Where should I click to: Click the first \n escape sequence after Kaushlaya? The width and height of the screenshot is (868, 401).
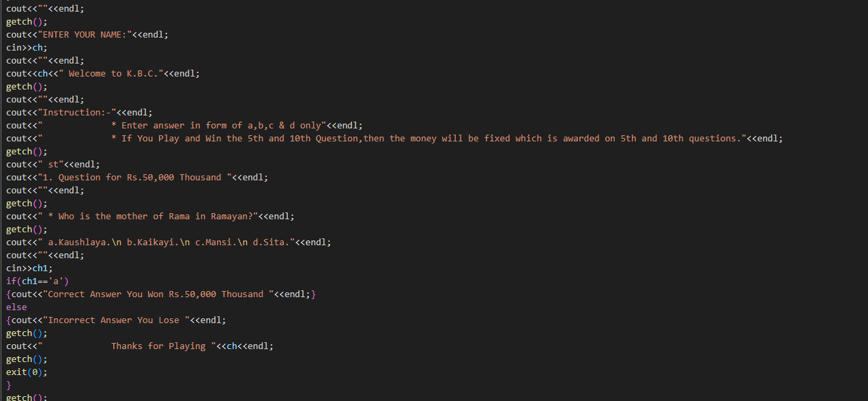(x=116, y=243)
